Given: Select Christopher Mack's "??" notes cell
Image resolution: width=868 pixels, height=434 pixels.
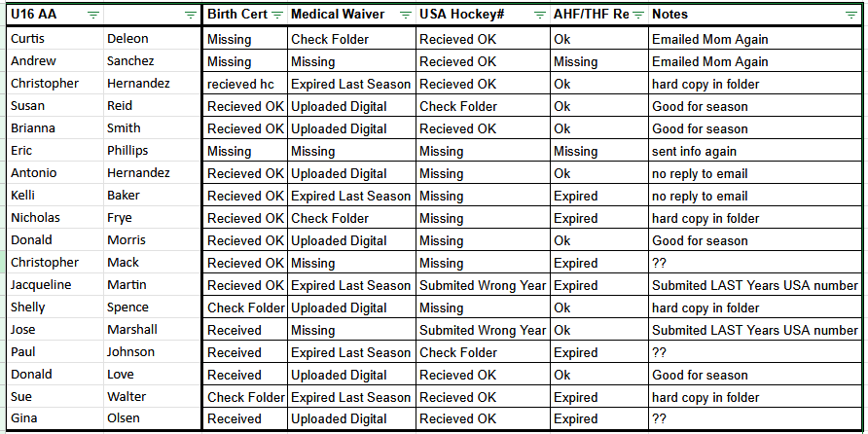Looking at the screenshot, I should pyautogui.click(x=755, y=263).
